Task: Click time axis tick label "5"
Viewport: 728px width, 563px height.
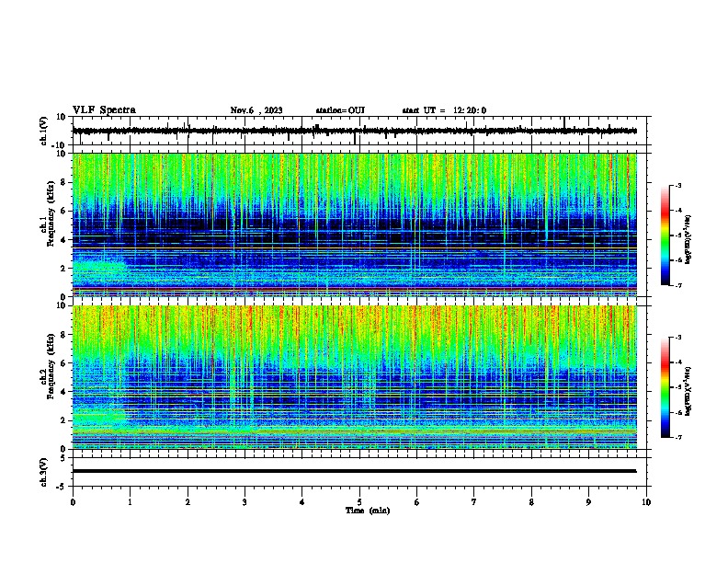Action: tap(359, 502)
